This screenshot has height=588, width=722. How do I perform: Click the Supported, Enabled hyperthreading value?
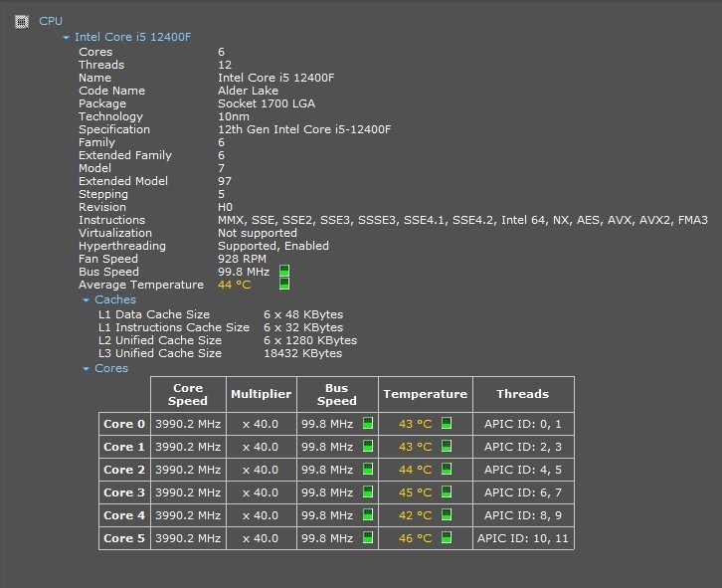273,246
